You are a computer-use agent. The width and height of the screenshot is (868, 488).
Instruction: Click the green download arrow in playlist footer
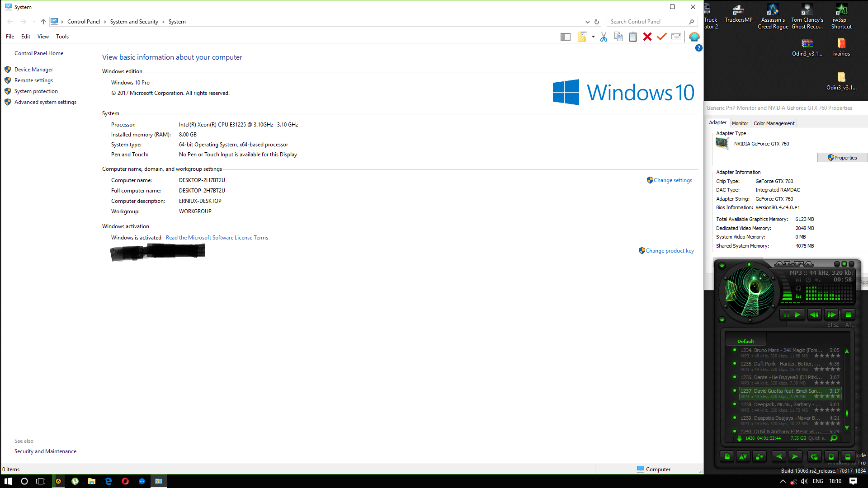point(739,438)
